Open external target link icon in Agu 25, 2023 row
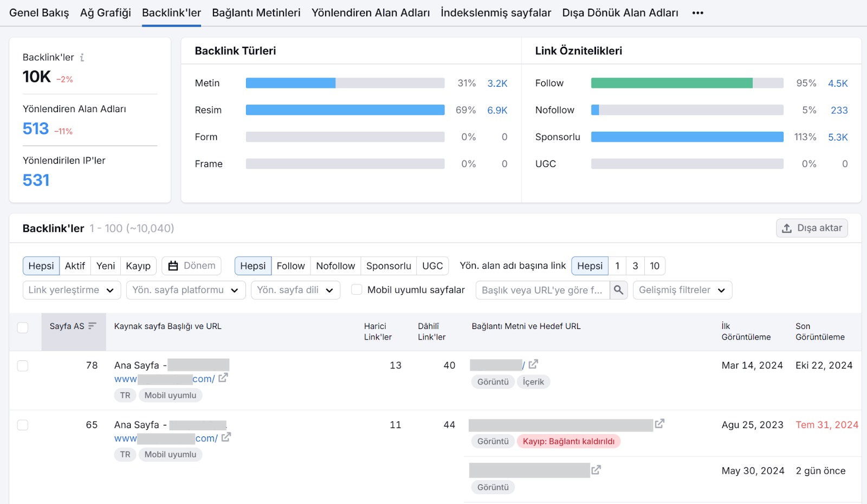 pyautogui.click(x=659, y=424)
